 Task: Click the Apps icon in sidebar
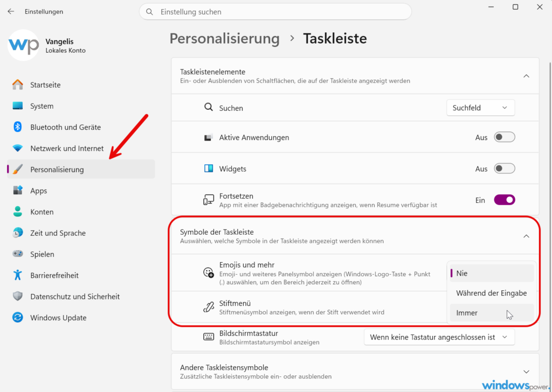18,190
